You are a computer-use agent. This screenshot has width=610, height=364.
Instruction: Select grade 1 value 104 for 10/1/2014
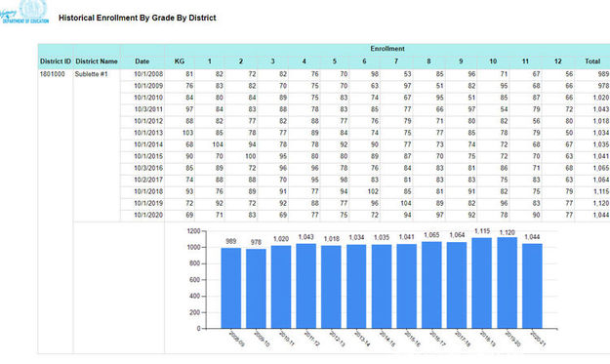[218, 144]
